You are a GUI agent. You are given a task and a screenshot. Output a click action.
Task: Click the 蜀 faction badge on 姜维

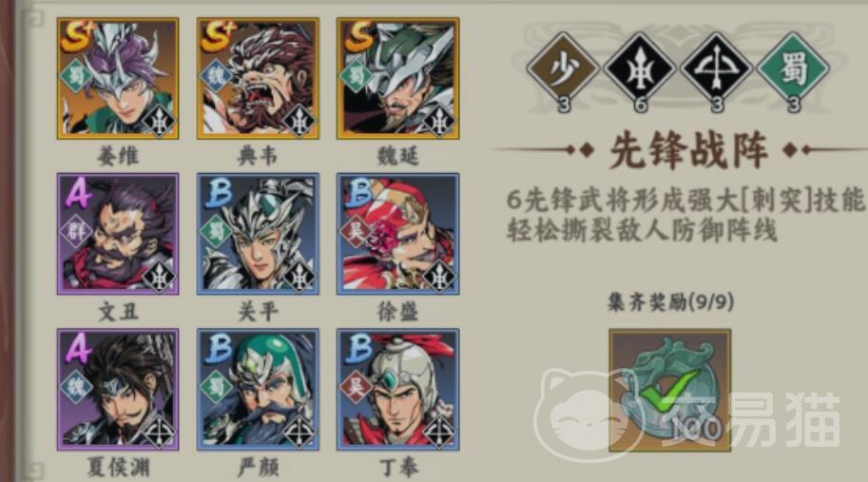pos(77,75)
